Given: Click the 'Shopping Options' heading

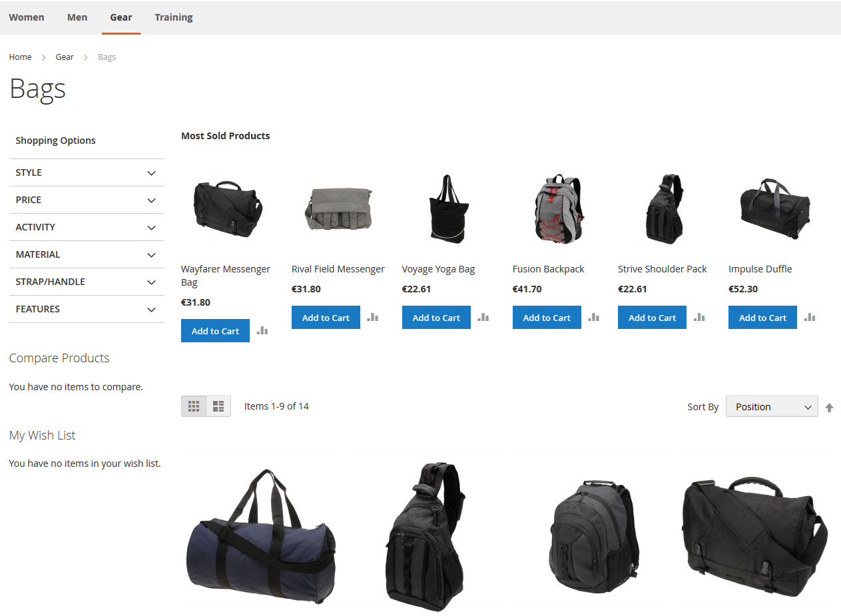Looking at the screenshot, I should (x=55, y=141).
